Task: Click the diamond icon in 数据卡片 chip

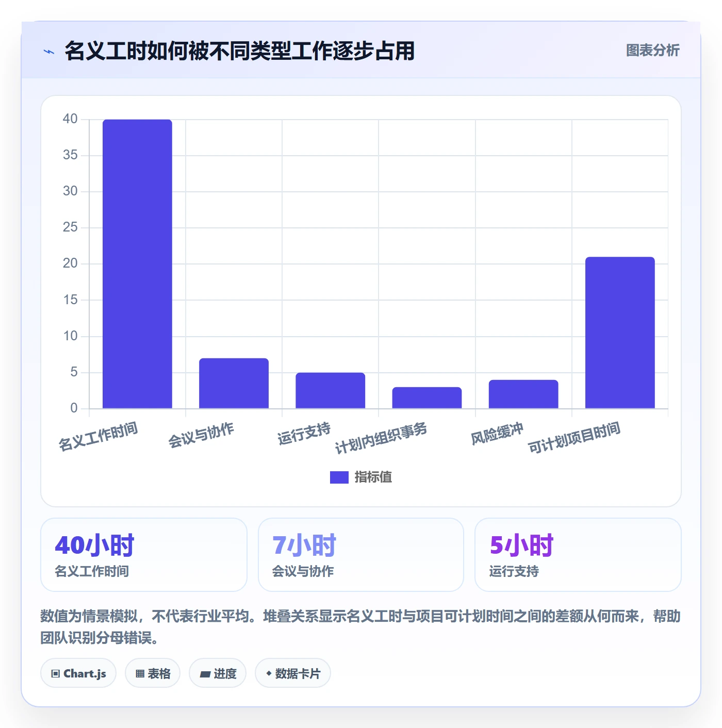Action: (x=269, y=673)
